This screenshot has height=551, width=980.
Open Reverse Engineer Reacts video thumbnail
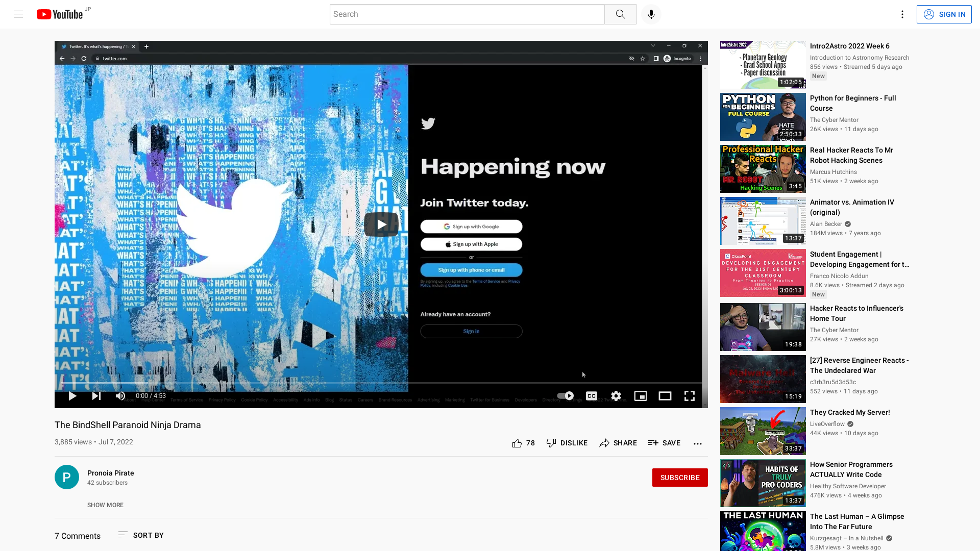[763, 379]
